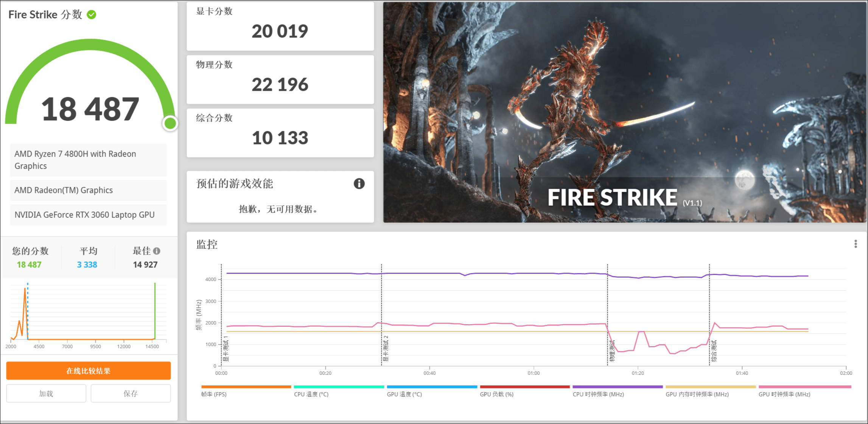
Task: Toggle GPU 温度 curve display
Action: (431, 387)
